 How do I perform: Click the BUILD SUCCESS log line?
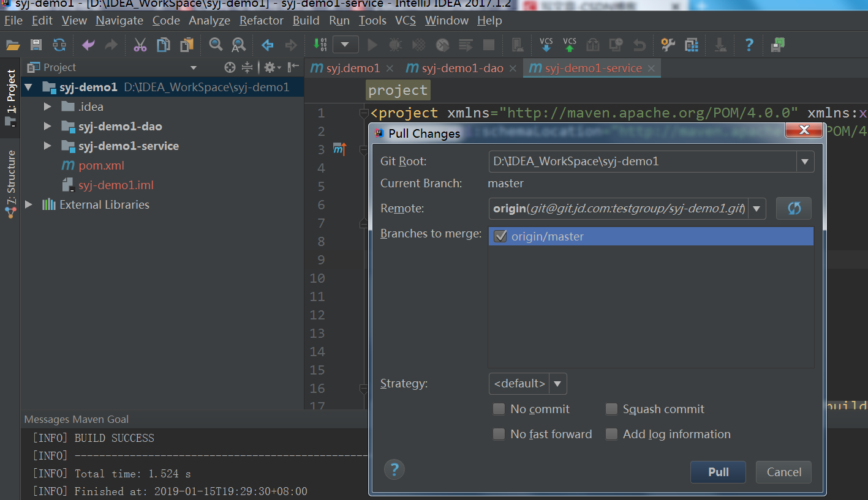click(94, 438)
